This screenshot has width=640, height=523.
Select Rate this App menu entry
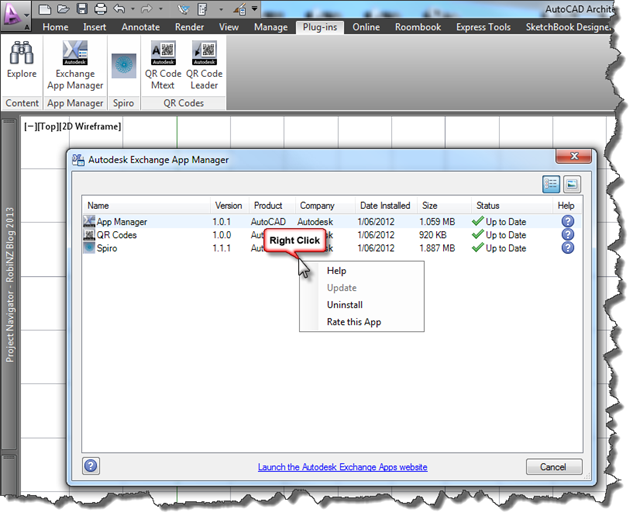coord(353,322)
